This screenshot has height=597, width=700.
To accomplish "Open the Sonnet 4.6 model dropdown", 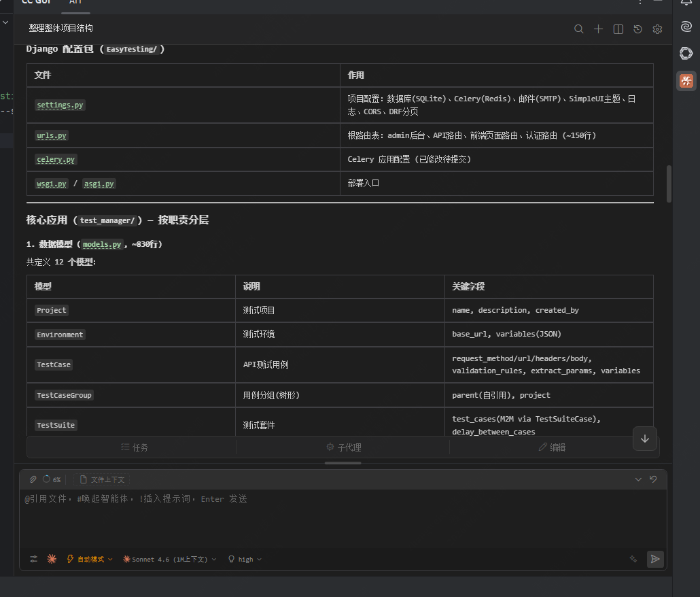I will [170, 559].
